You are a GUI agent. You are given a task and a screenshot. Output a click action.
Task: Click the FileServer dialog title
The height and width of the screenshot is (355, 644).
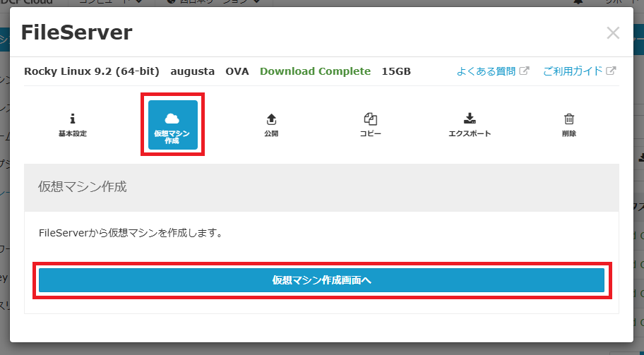coord(76,32)
